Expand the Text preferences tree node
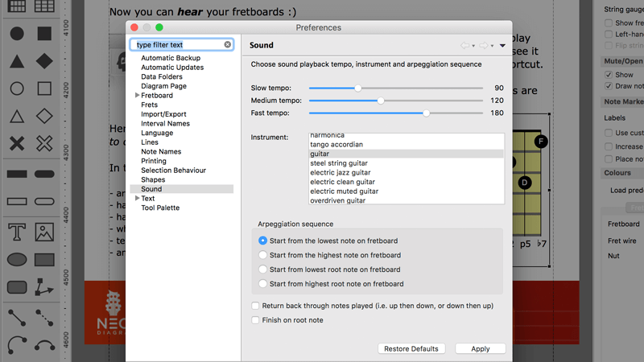Viewport: 644px width, 362px height. coord(137,198)
